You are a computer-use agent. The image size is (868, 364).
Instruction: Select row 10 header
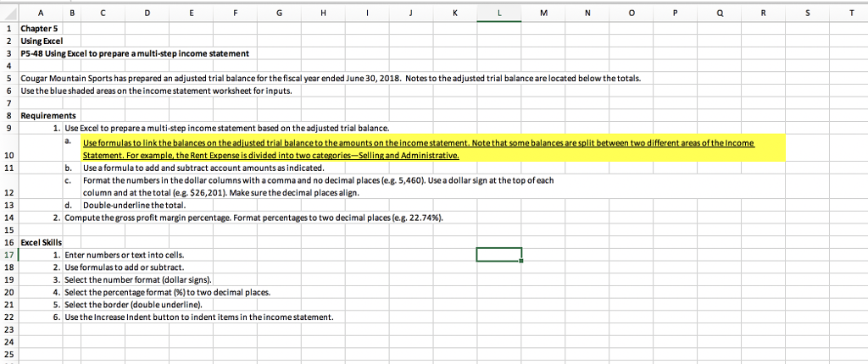pyautogui.click(x=9, y=147)
